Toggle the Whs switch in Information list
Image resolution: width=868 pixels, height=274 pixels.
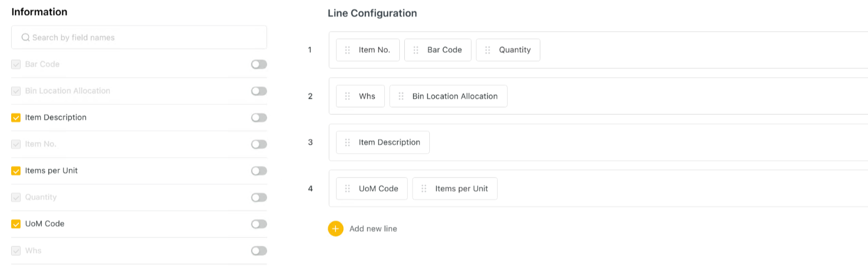point(259,251)
